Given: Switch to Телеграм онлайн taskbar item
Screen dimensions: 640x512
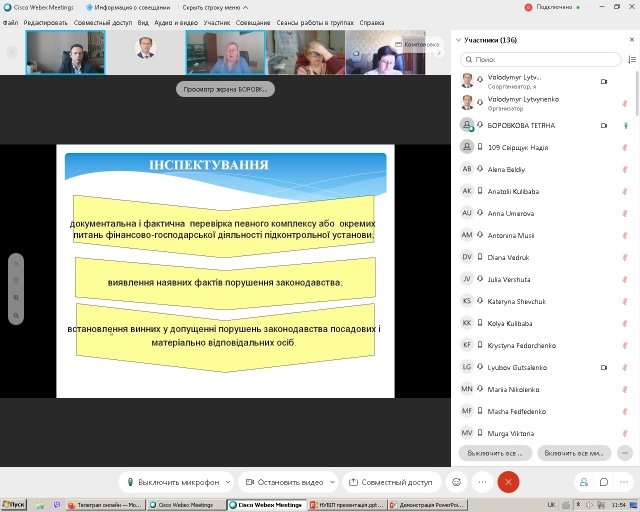Looking at the screenshot, I should (105, 505).
